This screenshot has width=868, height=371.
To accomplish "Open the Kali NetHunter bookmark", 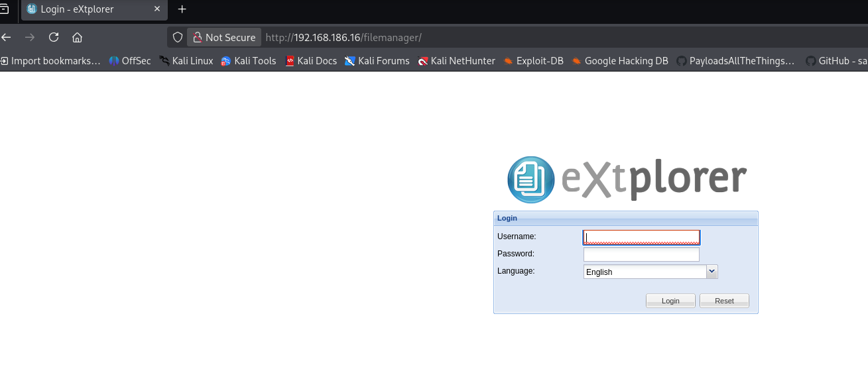I will coord(457,61).
